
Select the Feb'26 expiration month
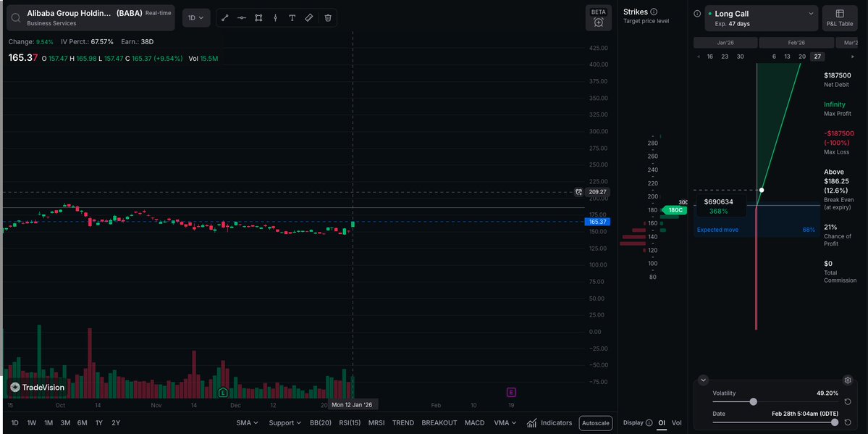(796, 43)
